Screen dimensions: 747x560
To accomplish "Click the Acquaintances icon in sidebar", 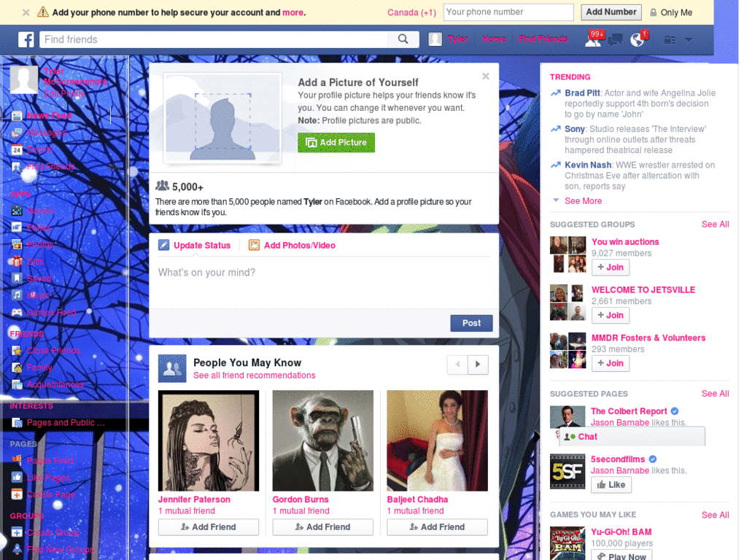I will click(x=17, y=384).
